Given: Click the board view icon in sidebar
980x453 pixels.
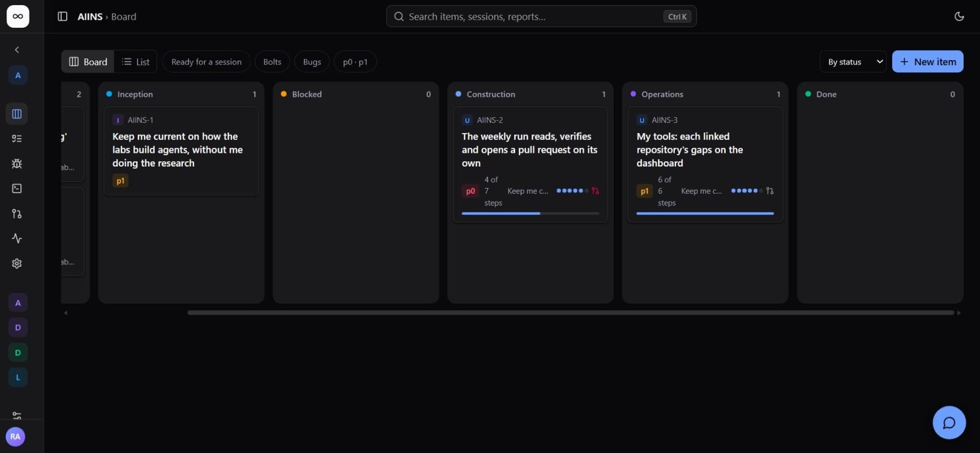Looking at the screenshot, I should pyautogui.click(x=17, y=114).
